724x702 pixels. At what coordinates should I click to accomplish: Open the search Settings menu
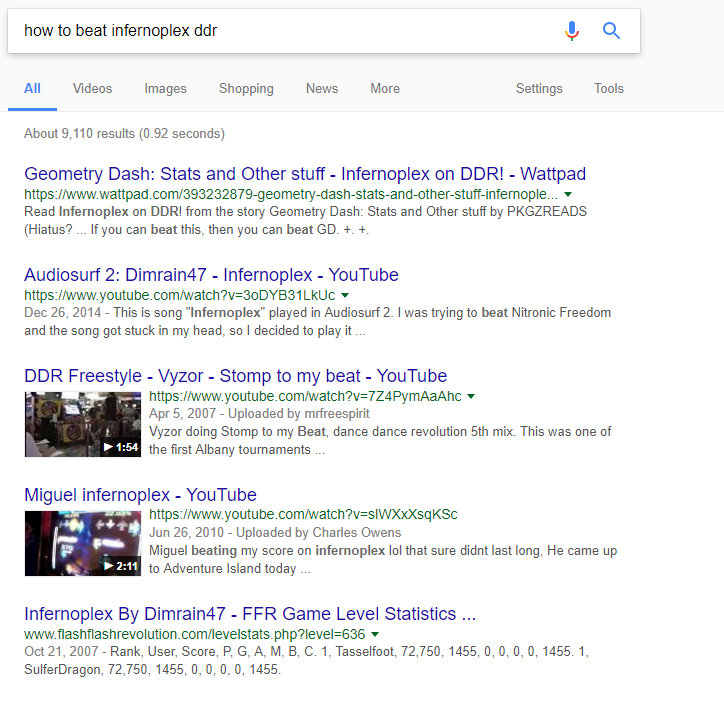(539, 88)
